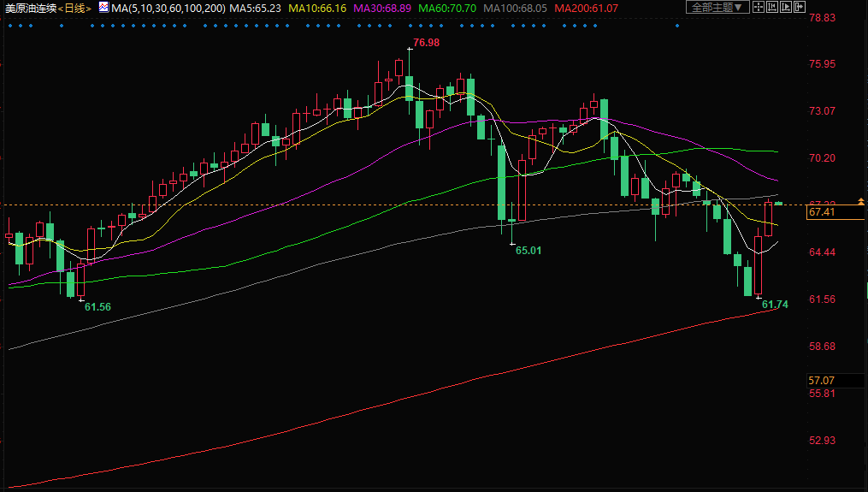Image resolution: width=868 pixels, height=492 pixels.
Task: Select the MA10:66.16 indicator label
Action: (317, 8)
